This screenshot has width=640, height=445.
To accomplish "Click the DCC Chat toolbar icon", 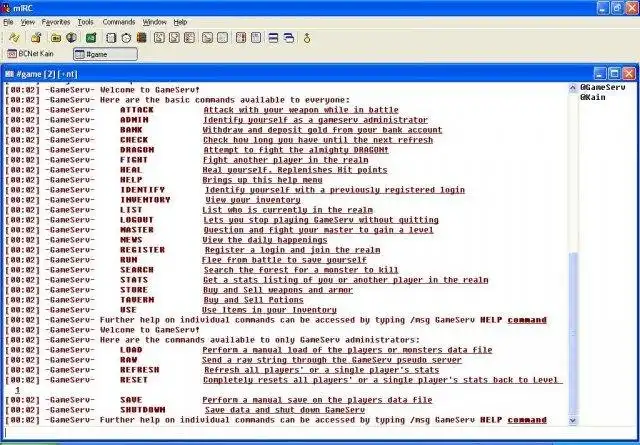I will (174, 38).
